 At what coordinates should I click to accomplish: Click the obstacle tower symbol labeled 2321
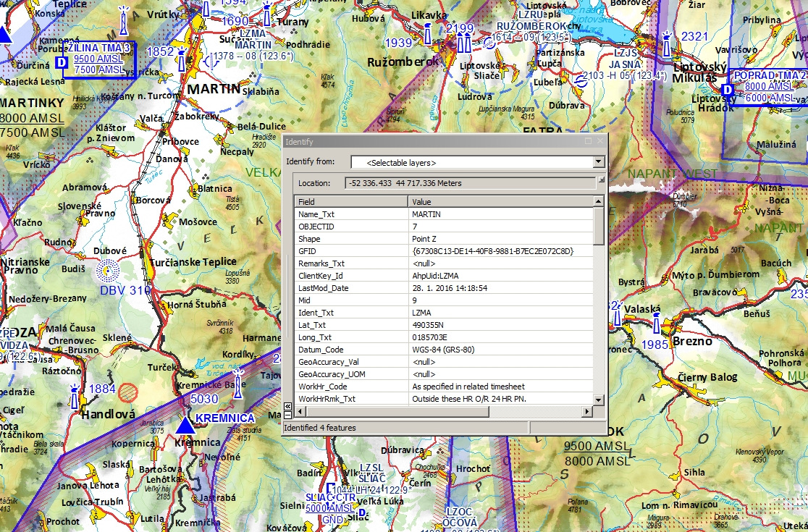(x=666, y=44)
